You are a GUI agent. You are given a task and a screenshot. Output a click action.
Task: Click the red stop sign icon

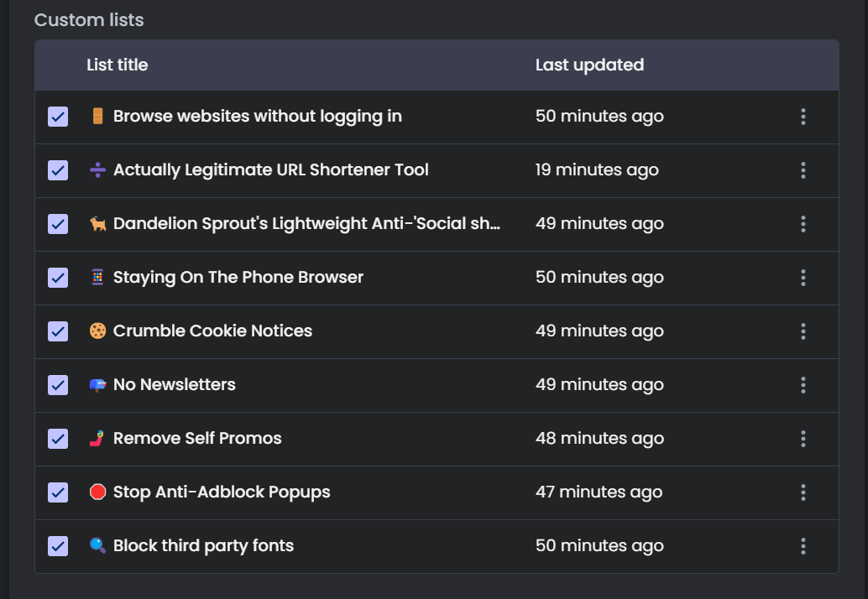pos(97,492)
